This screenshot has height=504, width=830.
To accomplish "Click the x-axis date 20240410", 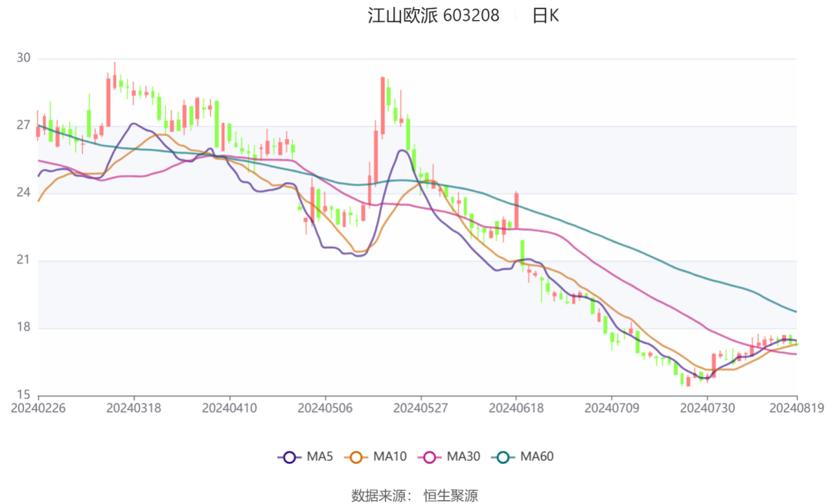I will [230, 408].
